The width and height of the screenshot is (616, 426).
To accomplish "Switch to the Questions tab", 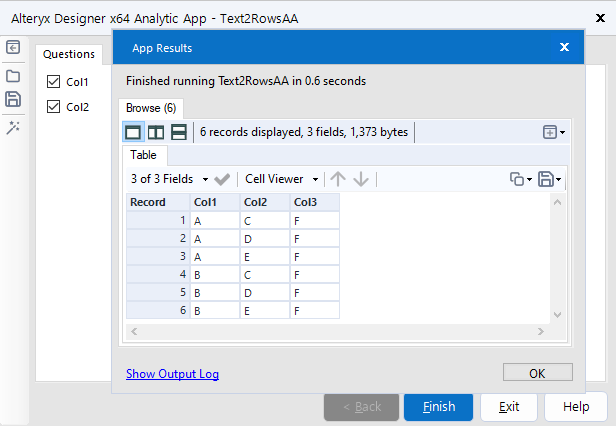I will click(69, 55).
